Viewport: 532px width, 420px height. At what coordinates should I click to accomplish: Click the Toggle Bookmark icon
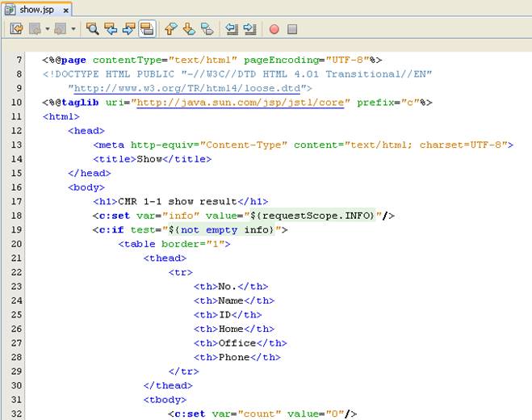coord(207,29)
